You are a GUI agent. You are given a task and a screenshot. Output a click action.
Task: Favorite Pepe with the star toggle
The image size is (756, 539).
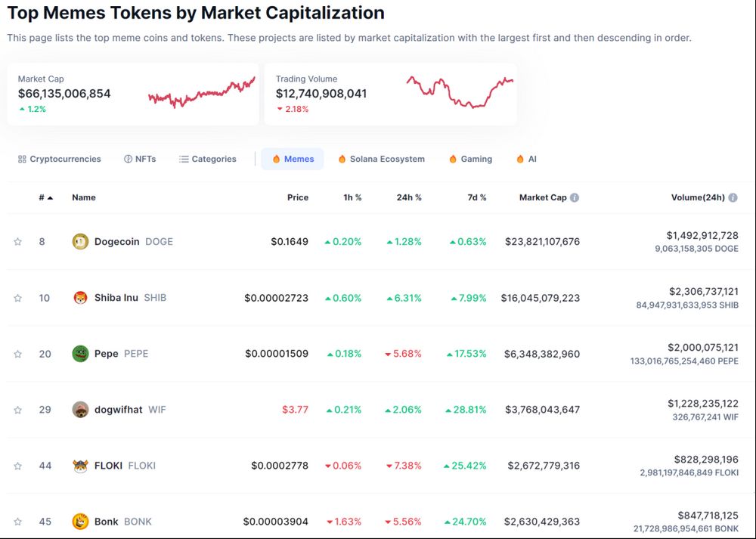[17, 354]
